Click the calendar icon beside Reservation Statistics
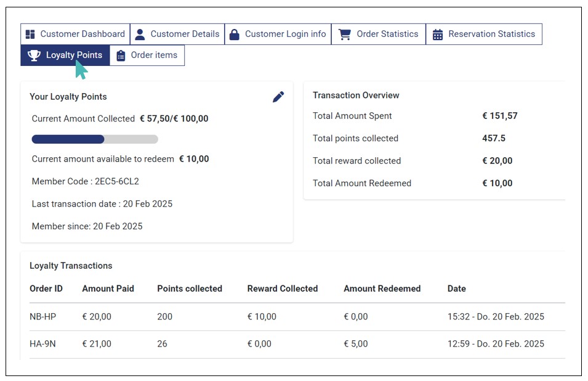The width and height of the screenshot is (588, 381). 438,34
